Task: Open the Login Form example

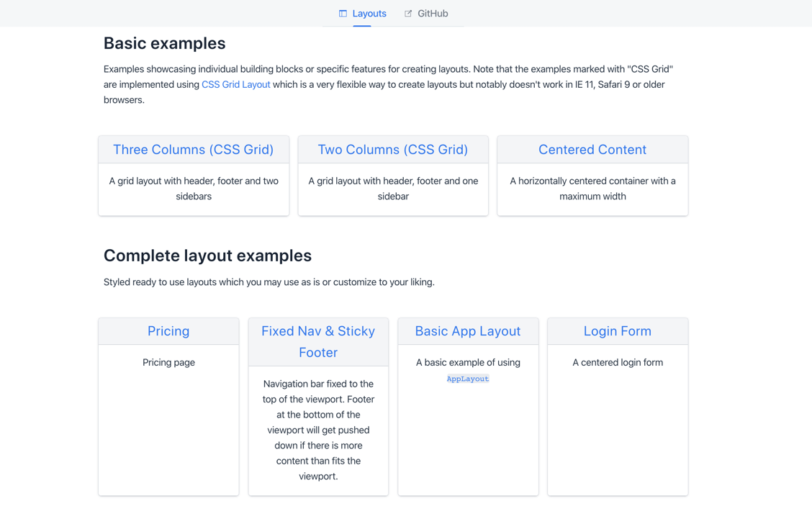Action: (x=617, y=330)
